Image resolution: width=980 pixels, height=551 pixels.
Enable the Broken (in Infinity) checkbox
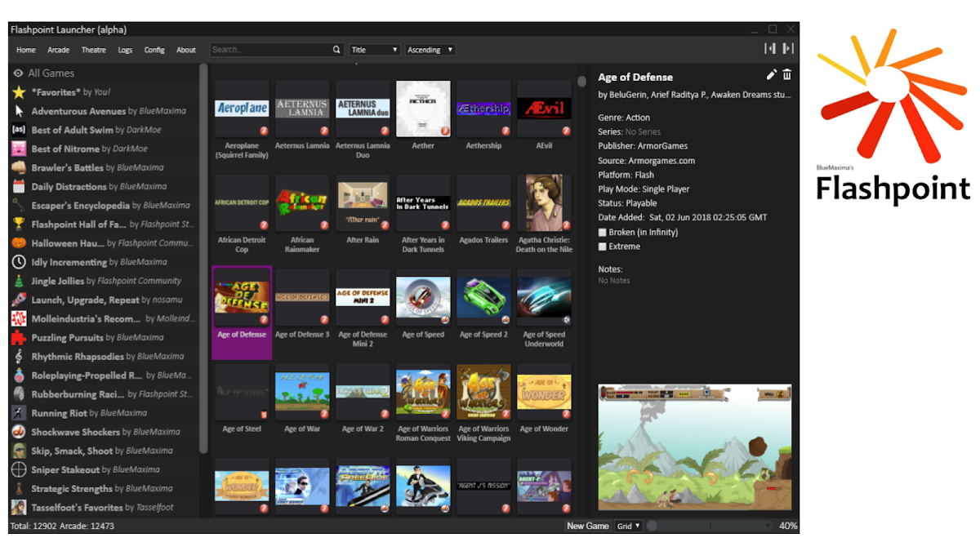click(603, 233)
